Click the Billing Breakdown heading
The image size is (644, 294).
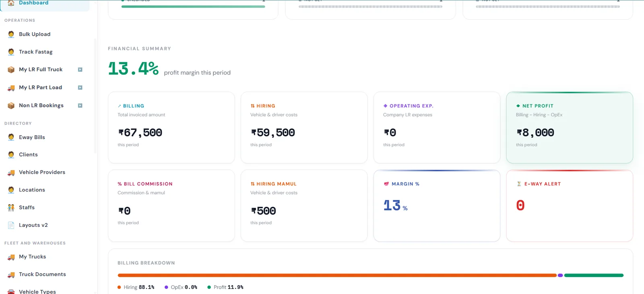pos(146,263)
